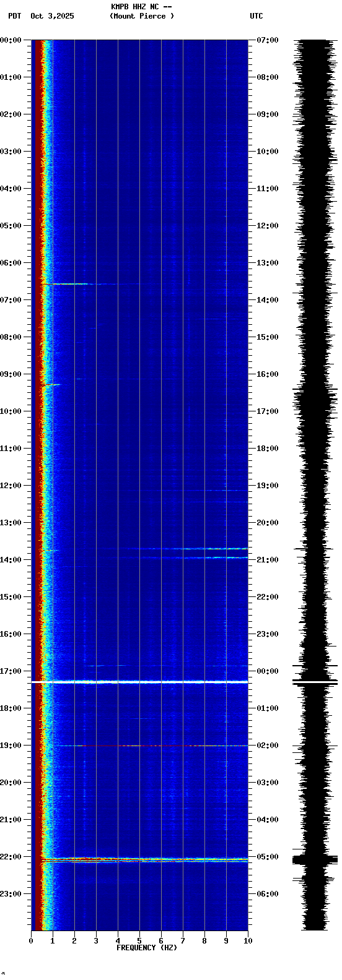Click the 10:00 UTC time label

[x=268, y=152]
